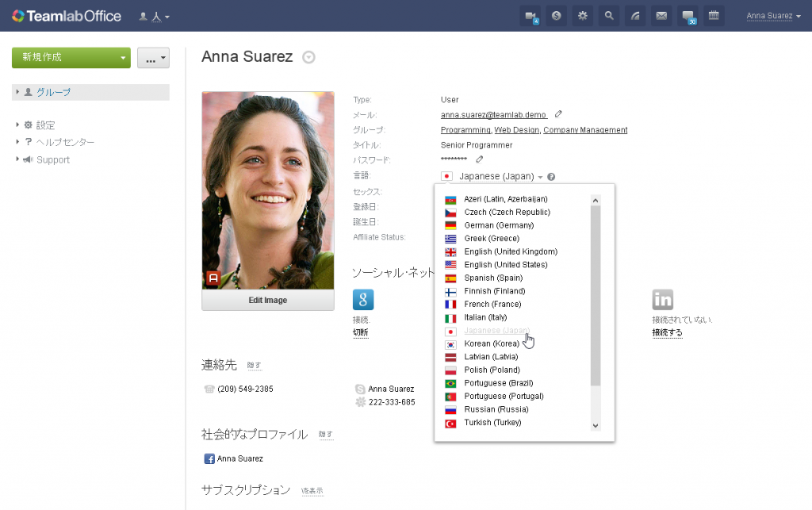
Task: Click the Skype-style S icon in top bar
Action: point(556,16)
